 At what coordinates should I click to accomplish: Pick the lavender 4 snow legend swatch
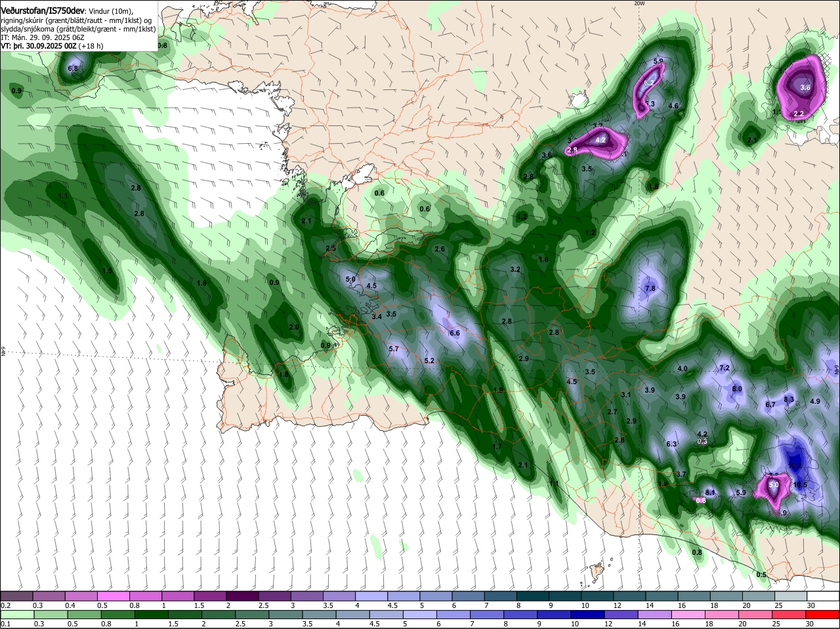[373, 596]
